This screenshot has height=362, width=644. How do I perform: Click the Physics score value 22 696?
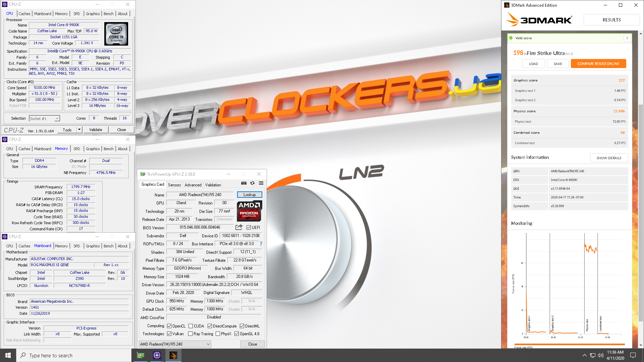(x=619, y=111)
